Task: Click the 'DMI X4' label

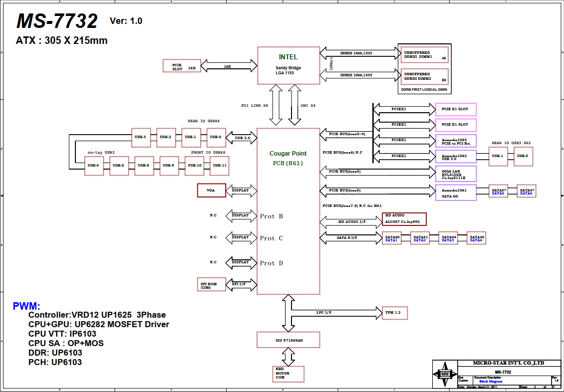Action: pos(308,106)
